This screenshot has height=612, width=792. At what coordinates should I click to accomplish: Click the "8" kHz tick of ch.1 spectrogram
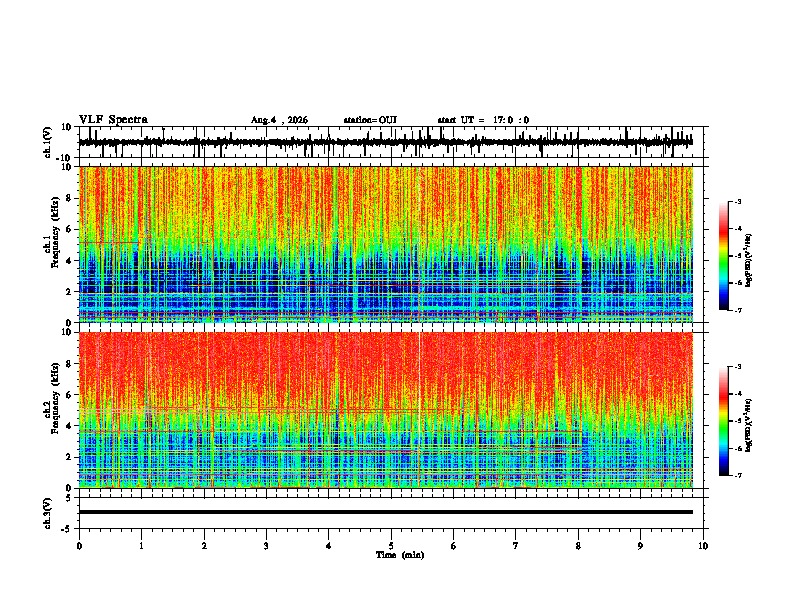point(69,198)
